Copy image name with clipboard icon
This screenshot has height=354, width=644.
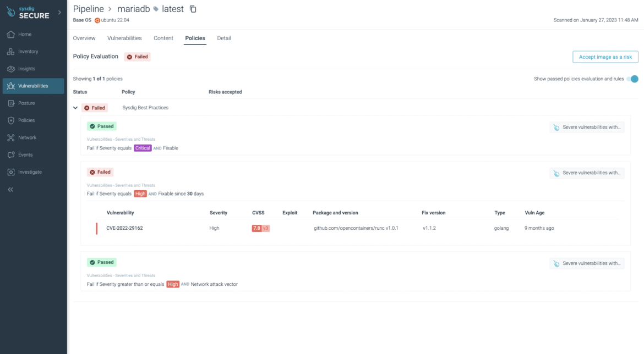[x=193, y=9]
